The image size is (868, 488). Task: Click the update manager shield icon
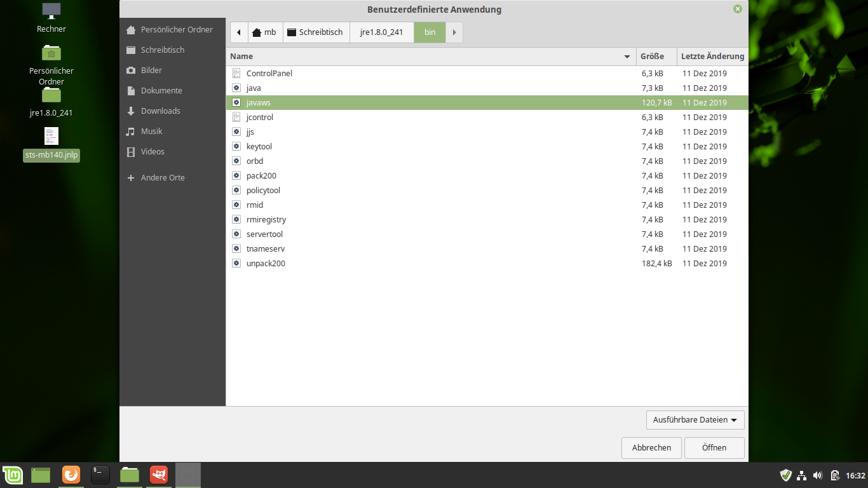(785, 475)
